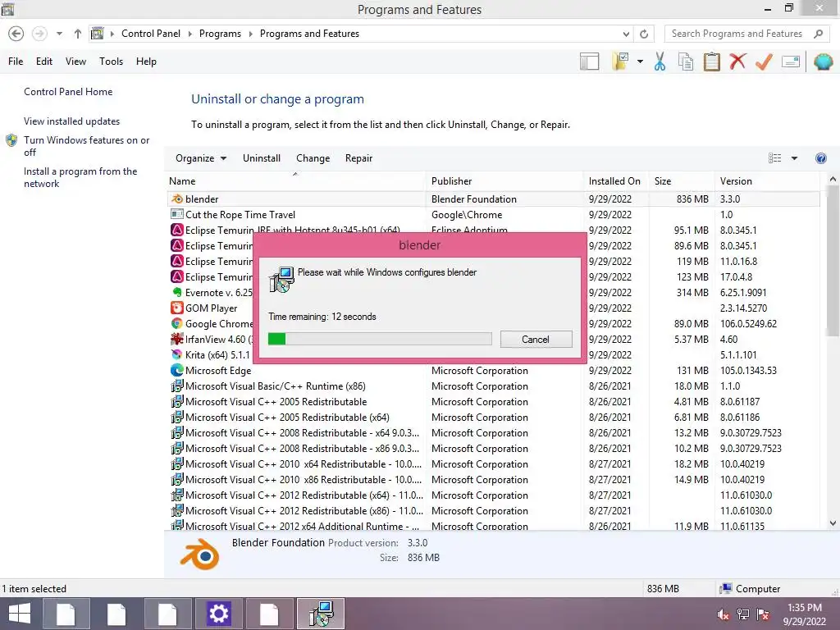The width and height of the screenshot is (840, 630).
Task: Select Microsoft Visual Basic/C++ Runtime (x86)
Action: tap(493, 386)
